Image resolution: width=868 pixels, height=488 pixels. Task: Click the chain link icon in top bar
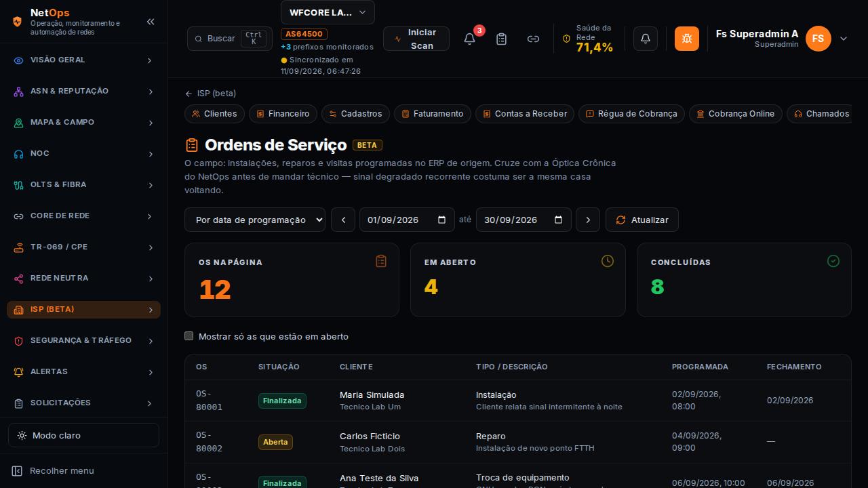(533, 39)
